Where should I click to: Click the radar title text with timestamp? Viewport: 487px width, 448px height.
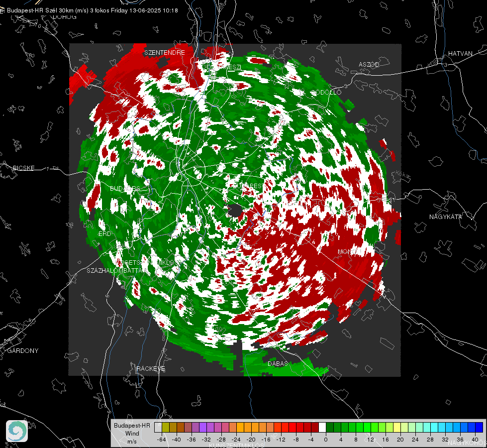(92, 10)
